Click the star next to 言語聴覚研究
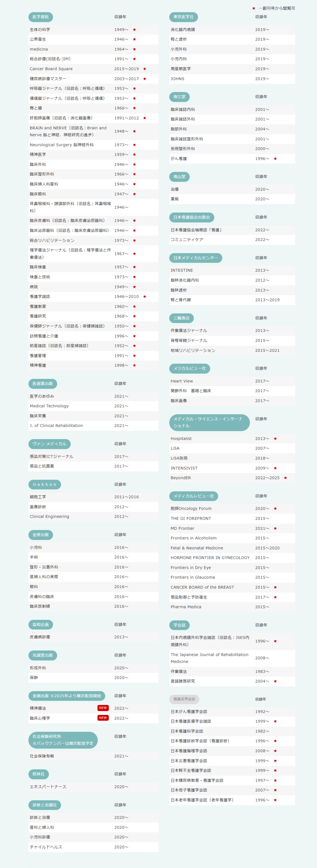The image size is (317, 868). tap(275, 681)
